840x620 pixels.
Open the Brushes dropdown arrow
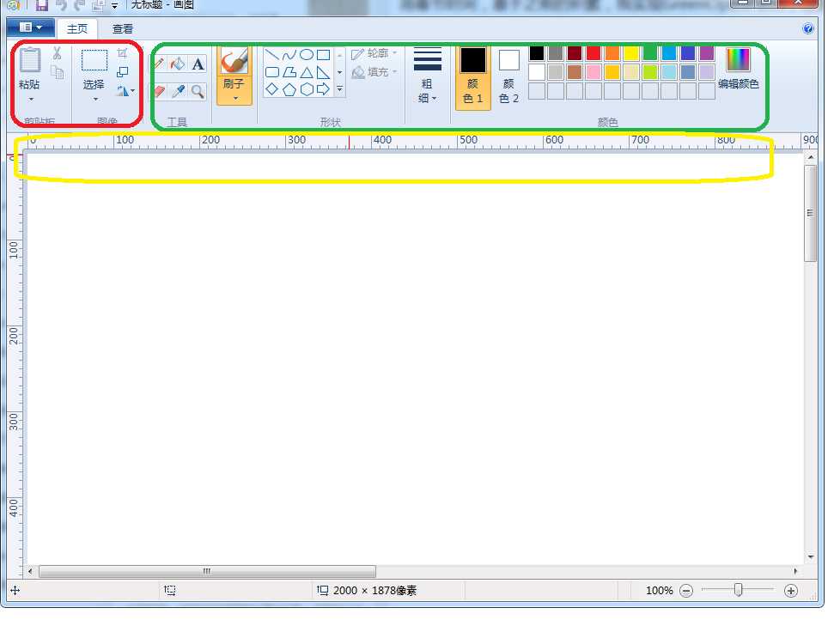coord(235,98)
